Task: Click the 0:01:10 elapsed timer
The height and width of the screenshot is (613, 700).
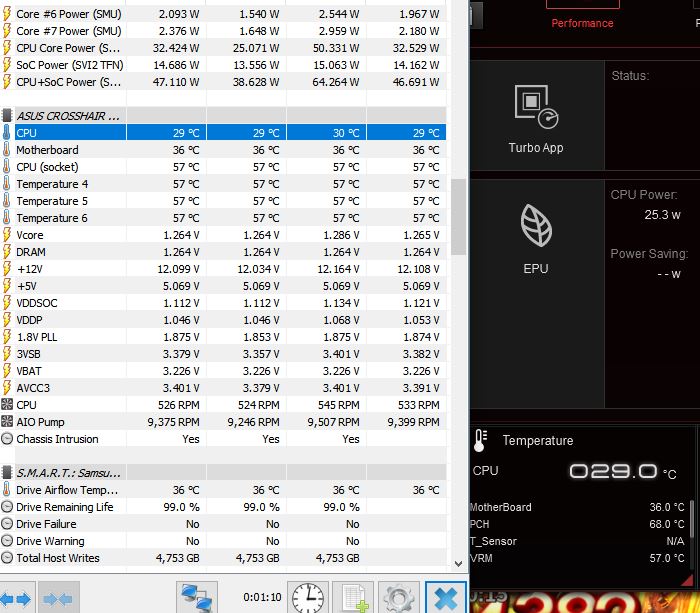Action: click(x=262, y=597)
